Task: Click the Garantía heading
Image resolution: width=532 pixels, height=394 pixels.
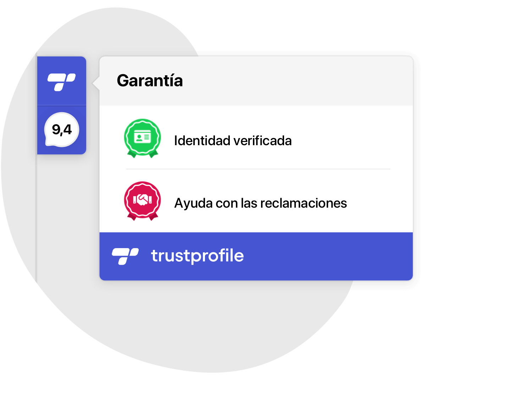Action: (150, 81)
